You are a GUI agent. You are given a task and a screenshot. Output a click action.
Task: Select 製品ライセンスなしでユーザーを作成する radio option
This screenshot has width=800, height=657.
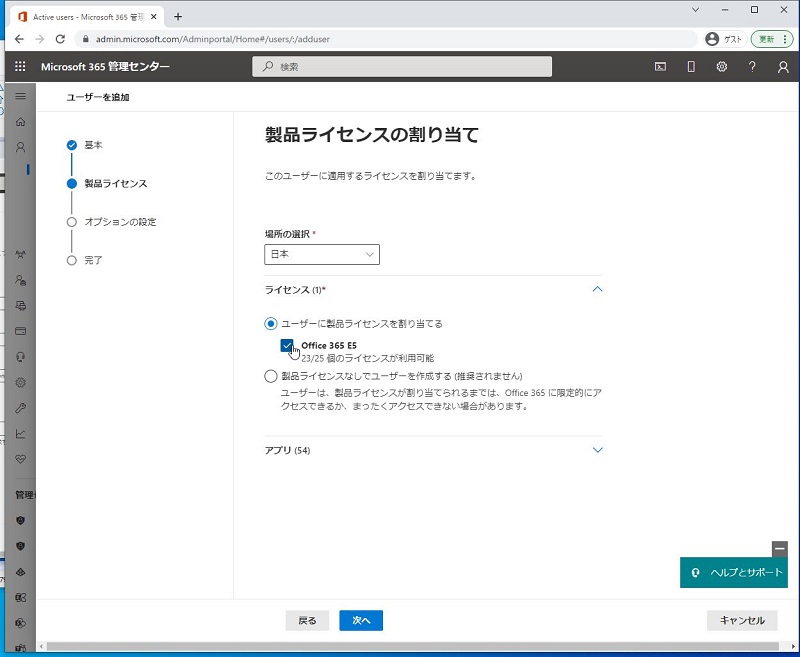coord(270,376)
